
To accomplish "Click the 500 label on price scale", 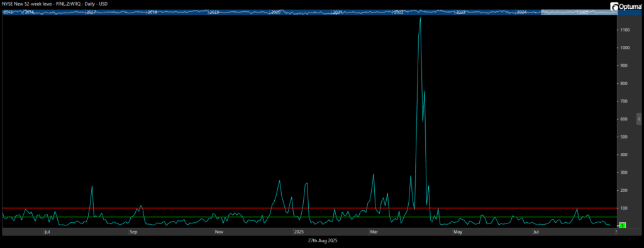I will point(625,137).
